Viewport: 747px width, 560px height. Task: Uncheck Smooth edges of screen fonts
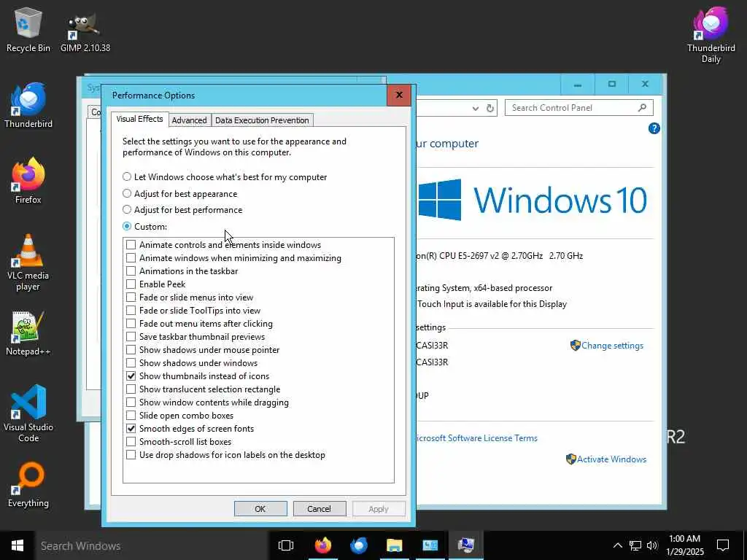click(131, 429)
